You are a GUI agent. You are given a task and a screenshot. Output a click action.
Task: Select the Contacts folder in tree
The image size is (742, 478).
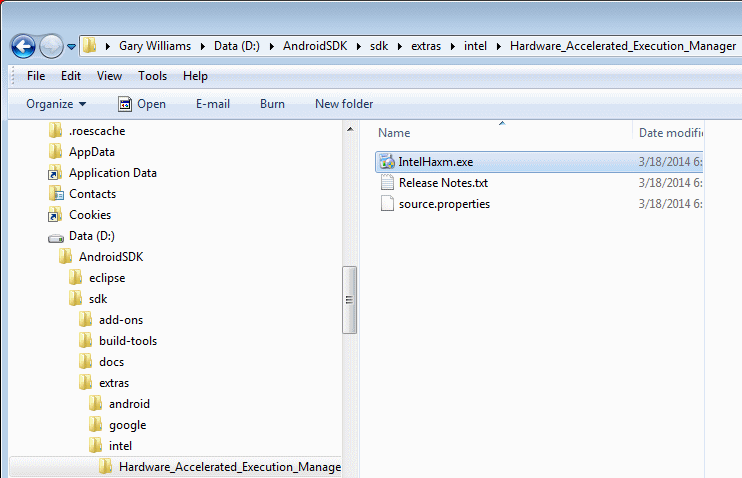[x=92, y=194]
